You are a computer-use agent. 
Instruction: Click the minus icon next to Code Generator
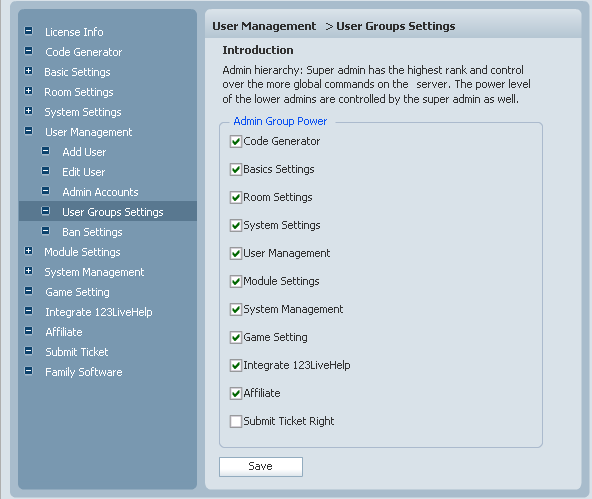(x=28, y=51)
